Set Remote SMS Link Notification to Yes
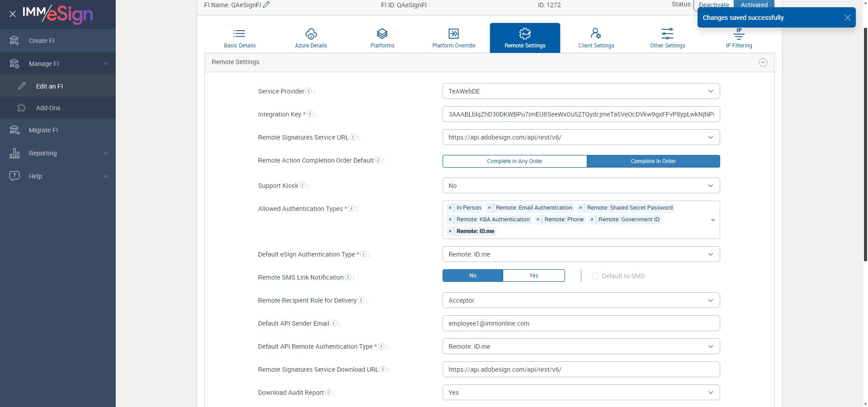The width and height of the screenshot is (868, 407). [x=534, y=276]
